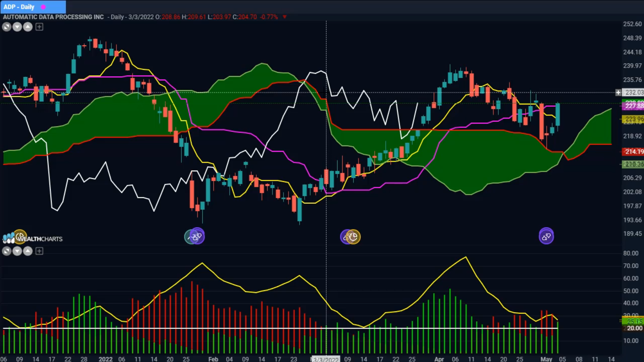Open the purple event marker near late January
This screenshot has height=362, width=644.
pos(197,237)
